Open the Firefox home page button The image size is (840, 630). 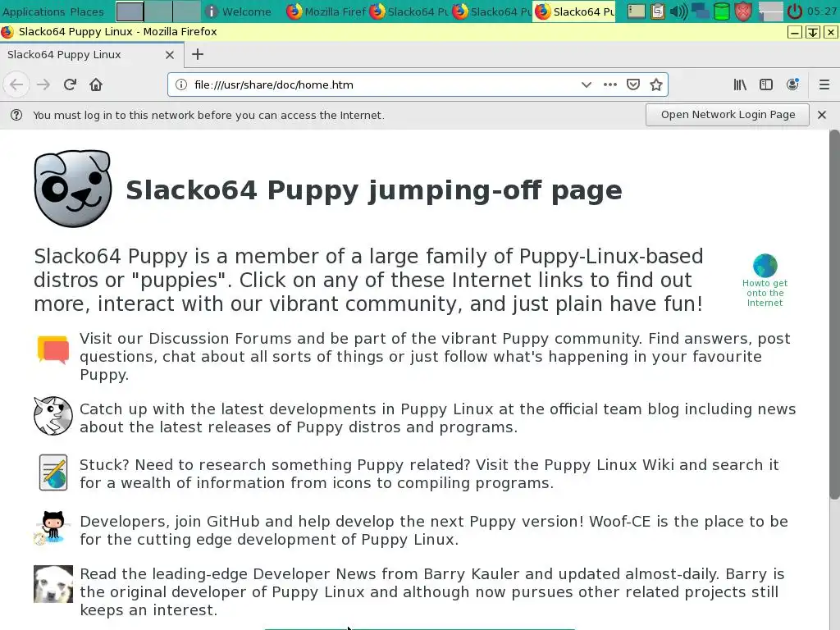[x=96, y=84]
